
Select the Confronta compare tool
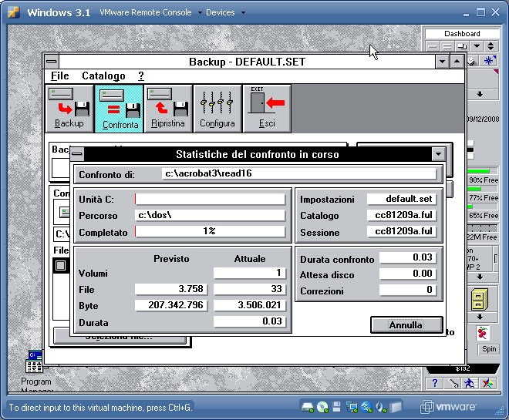tap(120, 108)
